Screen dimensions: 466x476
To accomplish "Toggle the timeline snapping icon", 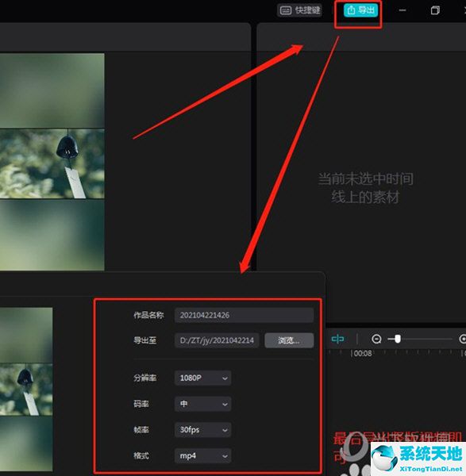I will point(337,339).
